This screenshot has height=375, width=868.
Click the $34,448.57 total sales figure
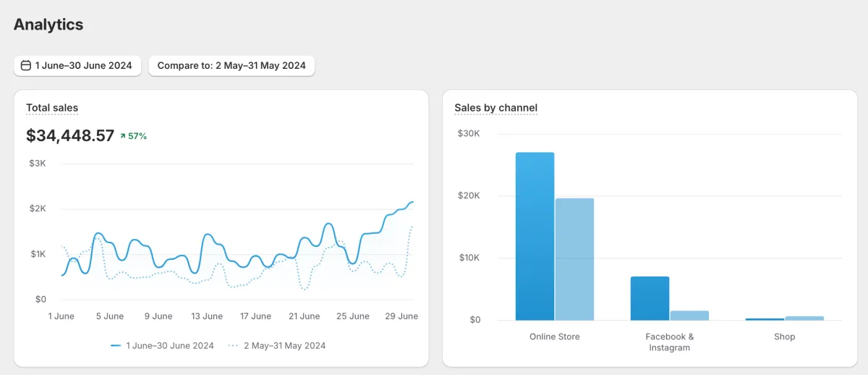(70, 135)
